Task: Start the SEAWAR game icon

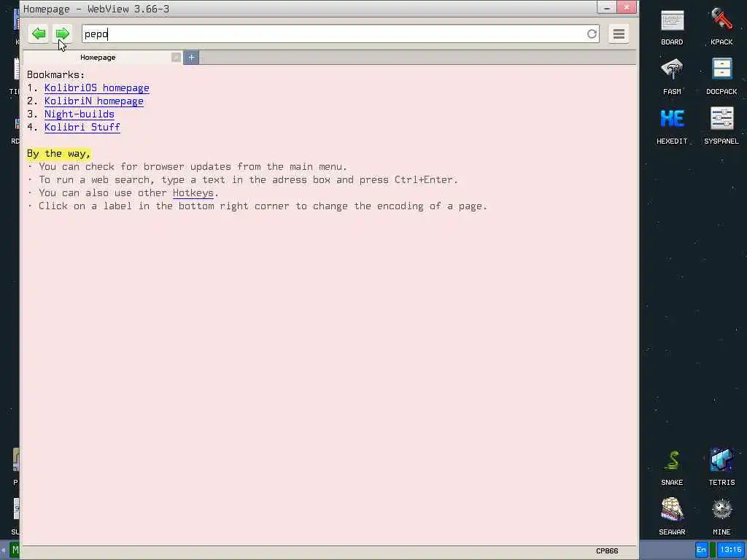Action: coord(672,517)
